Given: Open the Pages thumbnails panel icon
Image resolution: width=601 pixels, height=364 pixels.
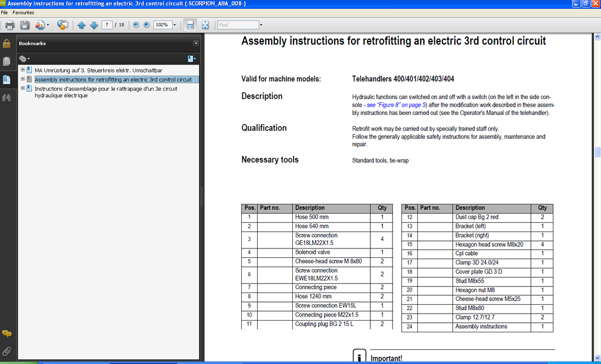Looking at the screenshot, I should coord(7,62).
